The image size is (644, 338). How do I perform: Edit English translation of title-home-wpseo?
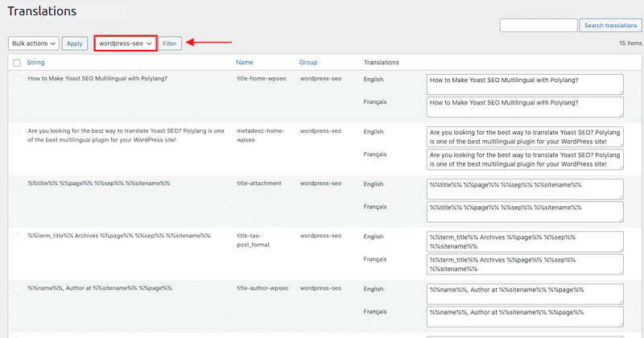525,84
